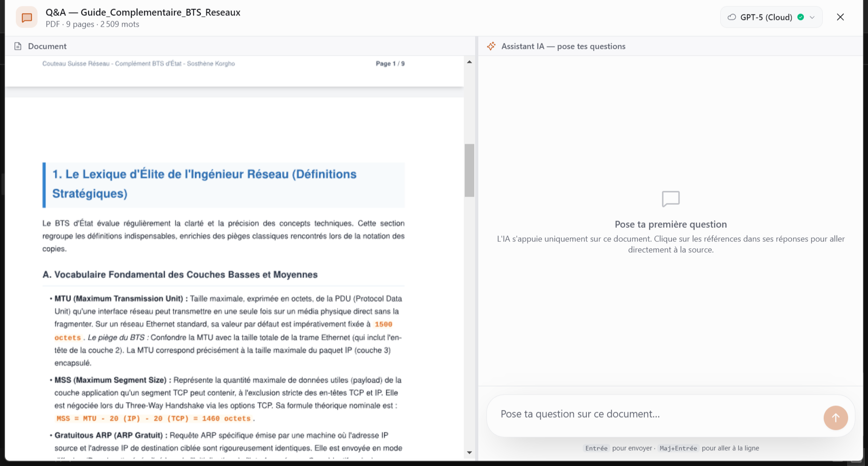
Task: Click 'Pose ta première question' text
Action: point(671,224)
